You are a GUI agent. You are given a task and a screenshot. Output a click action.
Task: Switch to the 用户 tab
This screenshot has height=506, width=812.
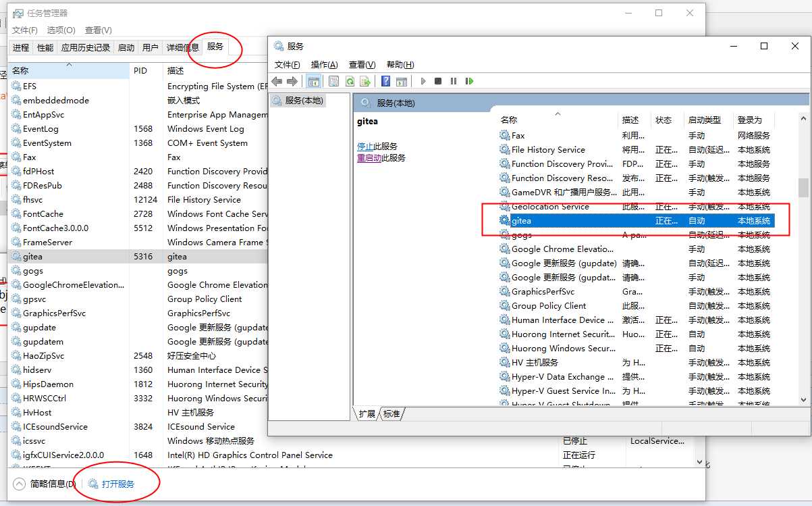pyautogui.click(x=151, y=47)
